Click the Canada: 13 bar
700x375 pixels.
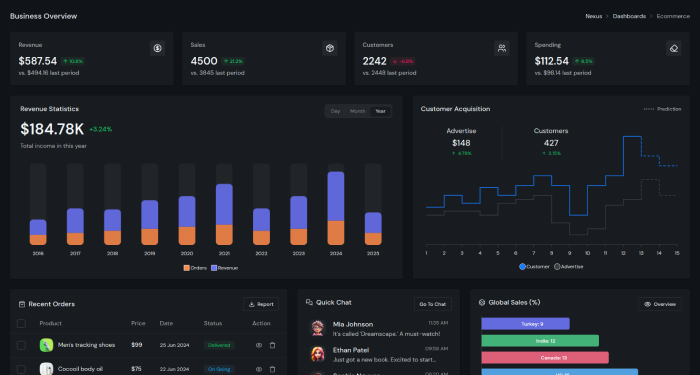coord(545,358)
